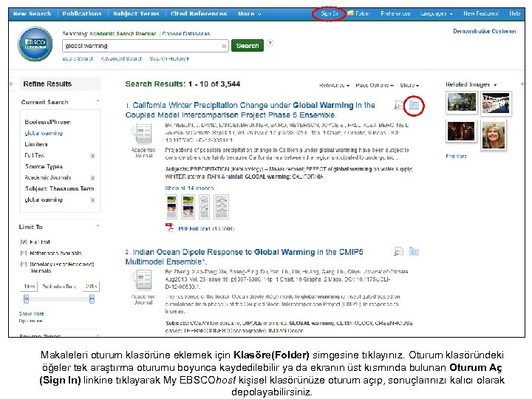Click the EBSCO logo
The height and width of the screenshot is (399, 532).
(x=35, y=44)
